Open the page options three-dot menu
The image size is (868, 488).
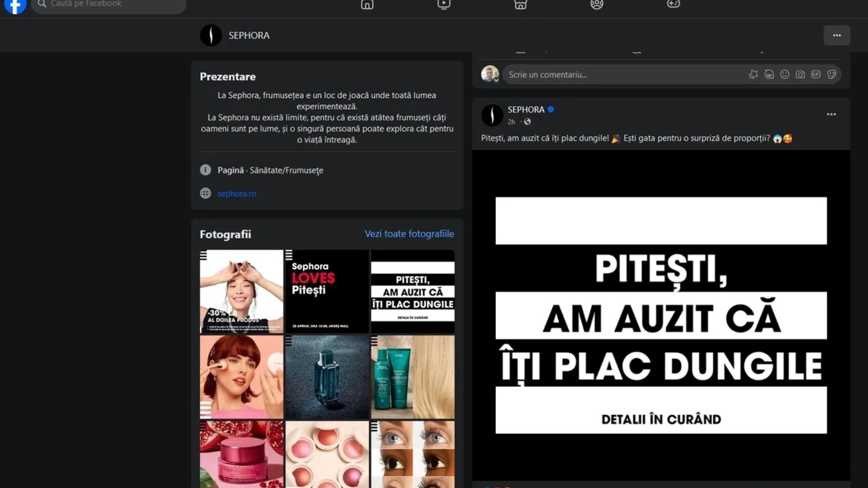pyautogui.click(x=837, y=35)
